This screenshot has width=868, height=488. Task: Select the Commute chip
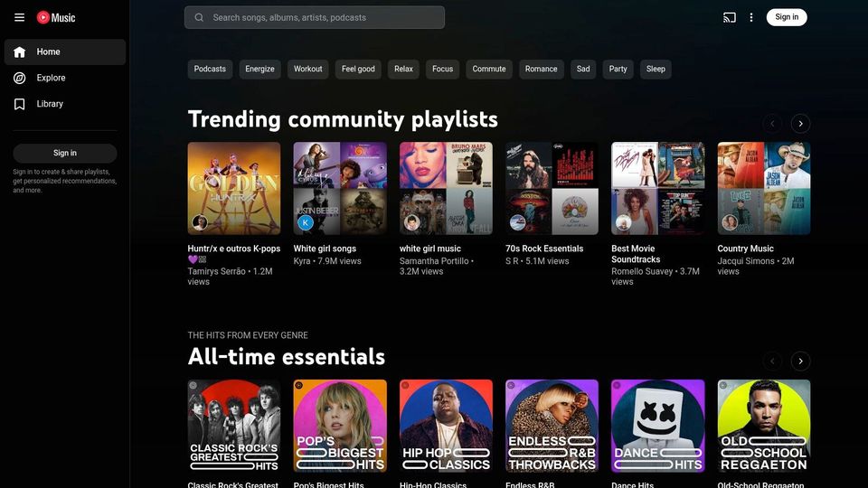tap(489, 70)
